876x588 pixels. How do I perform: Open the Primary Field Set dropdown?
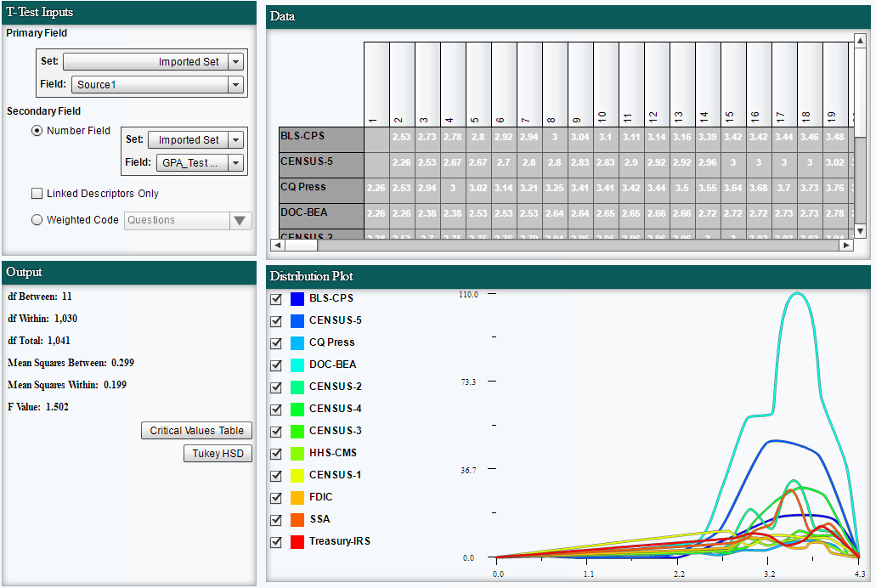click(x=154, y=61)
